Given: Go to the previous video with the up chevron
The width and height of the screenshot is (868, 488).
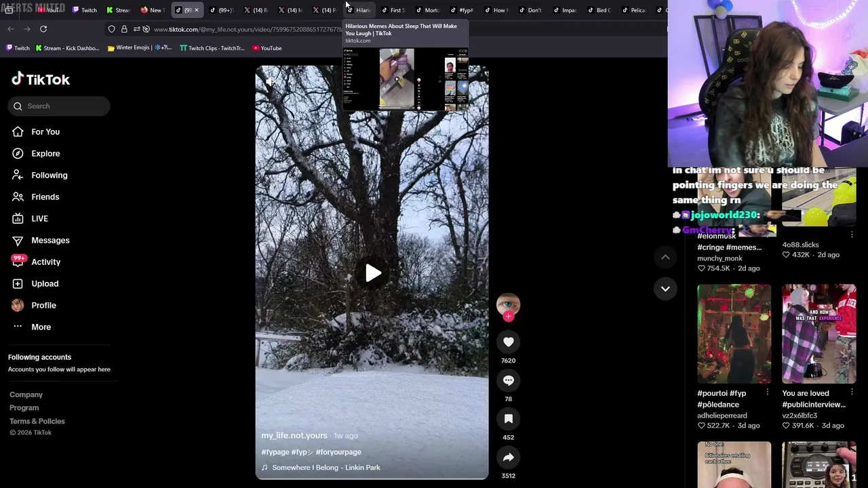Looking at the screenshot, I should tap(665, 257).
